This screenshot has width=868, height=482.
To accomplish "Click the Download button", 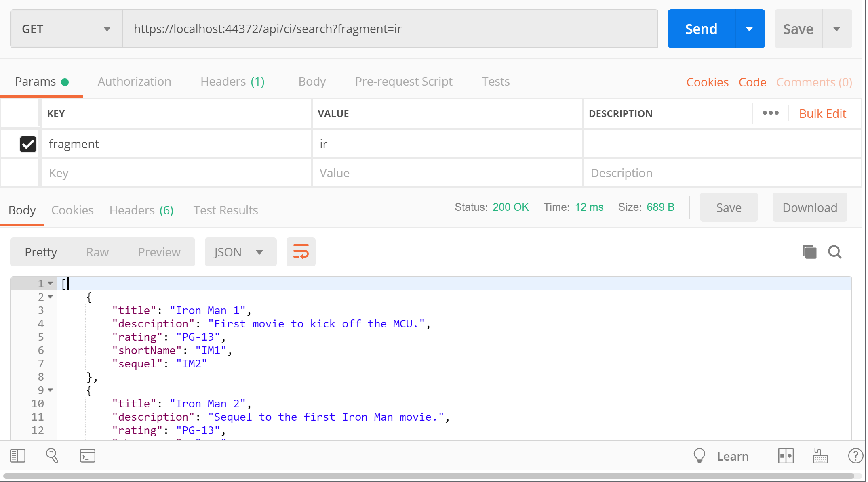I will tap(810, 207).
